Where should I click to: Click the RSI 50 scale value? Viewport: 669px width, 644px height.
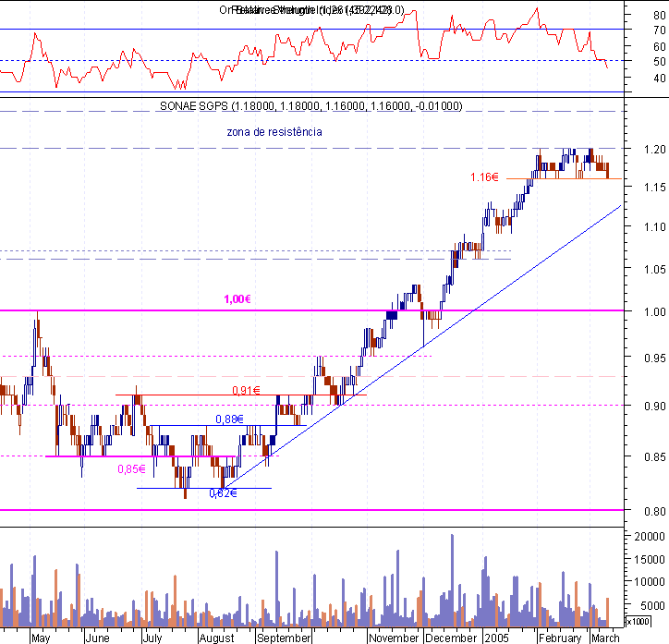click(x=660, y=62)
